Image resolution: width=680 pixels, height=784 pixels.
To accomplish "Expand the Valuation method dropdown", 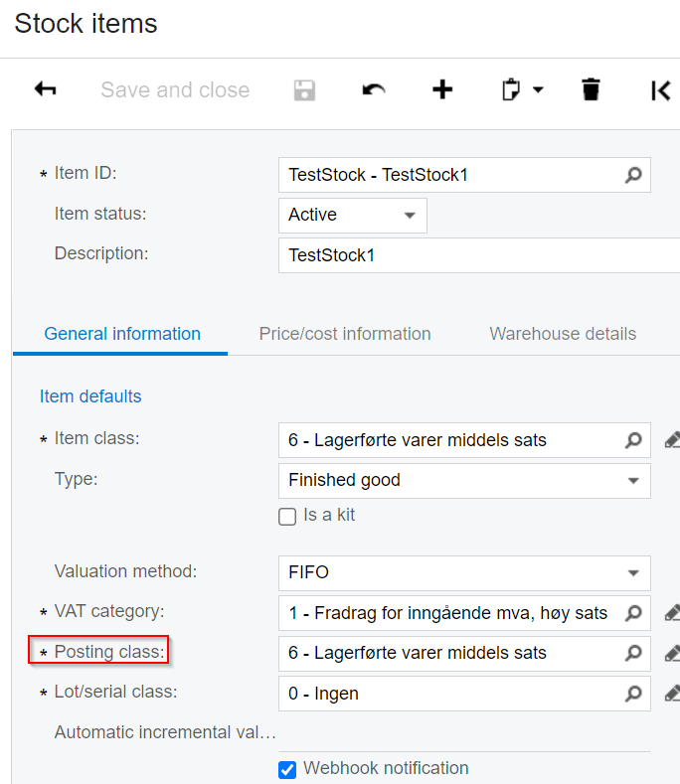I will pyautogui.click(x=633, y=572).
